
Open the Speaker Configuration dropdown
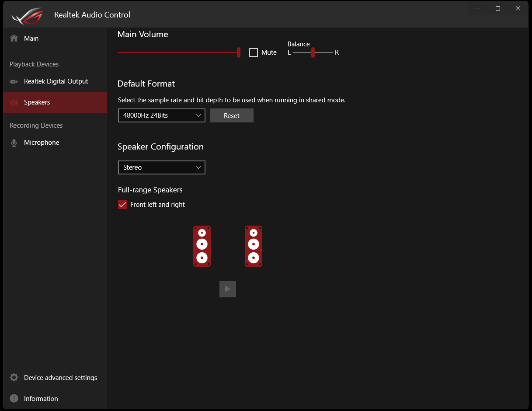coord(161,167)
